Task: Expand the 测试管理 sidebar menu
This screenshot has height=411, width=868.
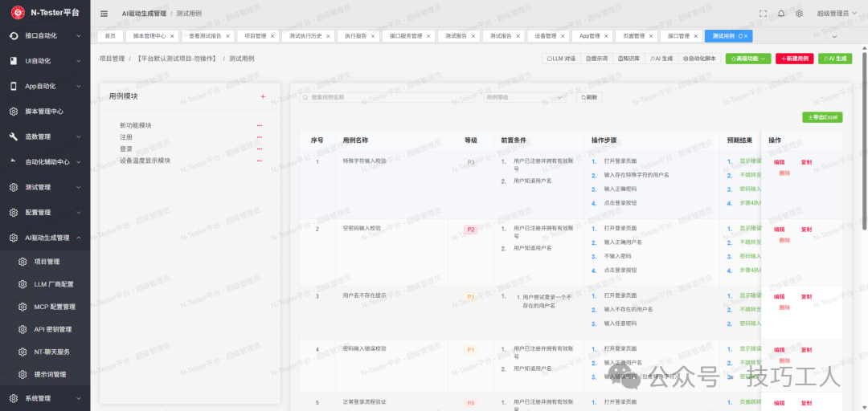Action: (x=78, y=187)
